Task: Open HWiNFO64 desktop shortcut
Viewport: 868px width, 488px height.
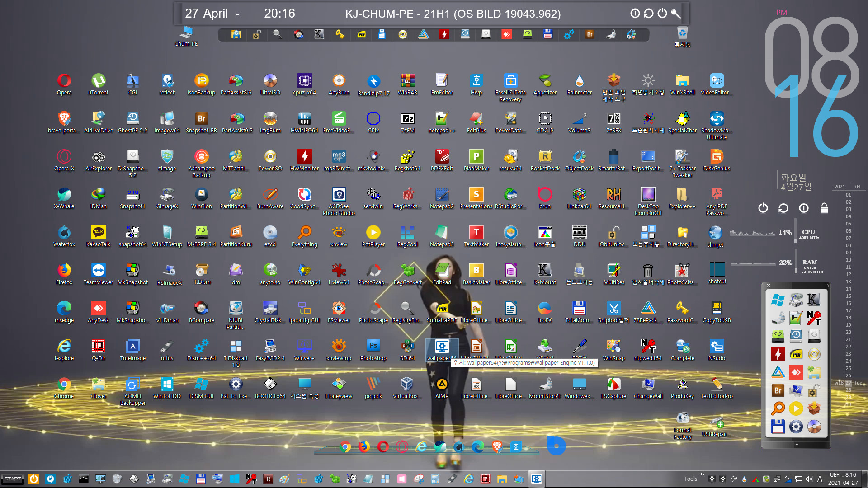Action: pyautogui.click(x=304, y=122)
